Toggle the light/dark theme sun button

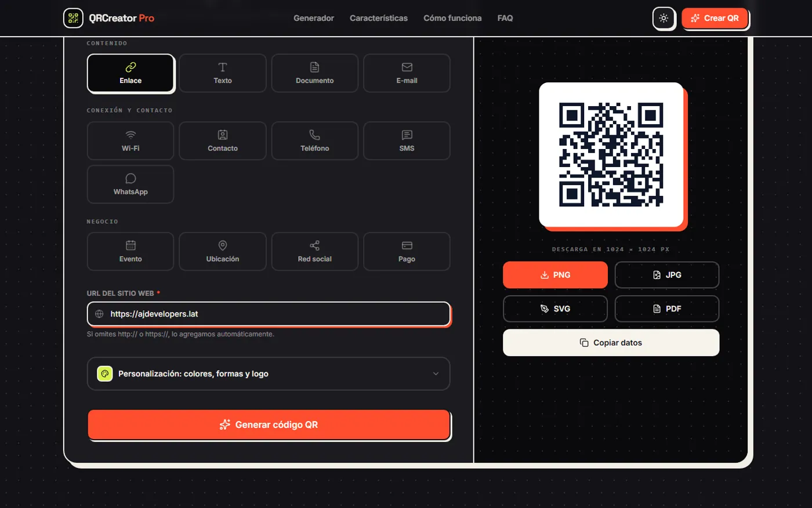(664, 18)
